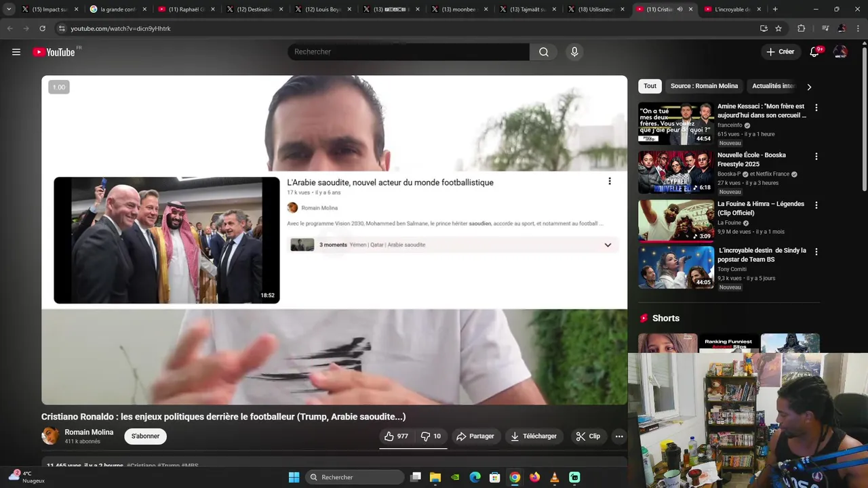Click the franceinfo channel name
868x488 pixels.
[730, 125]
